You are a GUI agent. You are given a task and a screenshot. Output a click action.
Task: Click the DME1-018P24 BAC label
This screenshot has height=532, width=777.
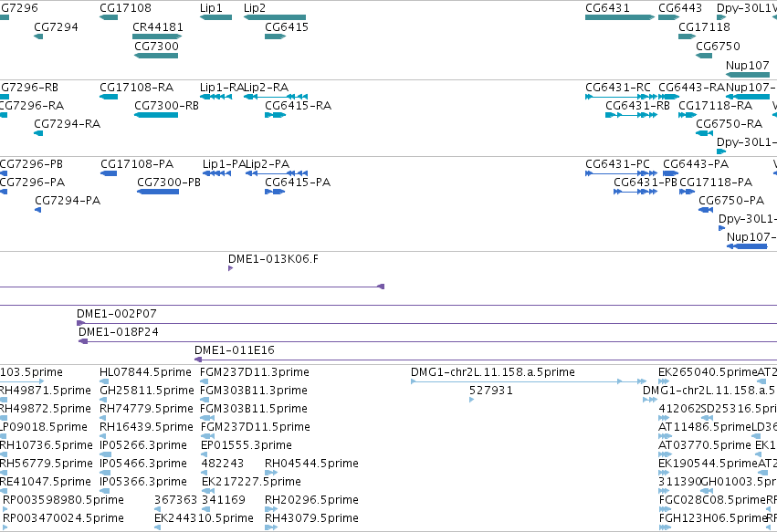pos(119,332)
